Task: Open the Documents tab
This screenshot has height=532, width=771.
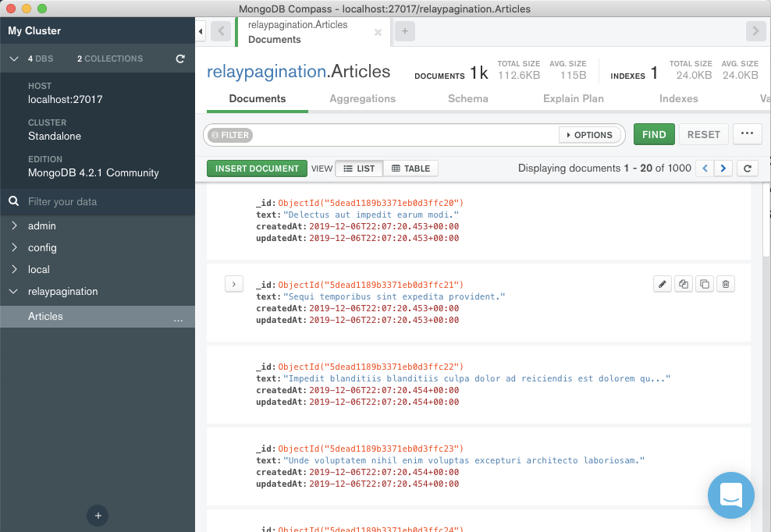Action: pyautogui.click(x=258, y=99)
